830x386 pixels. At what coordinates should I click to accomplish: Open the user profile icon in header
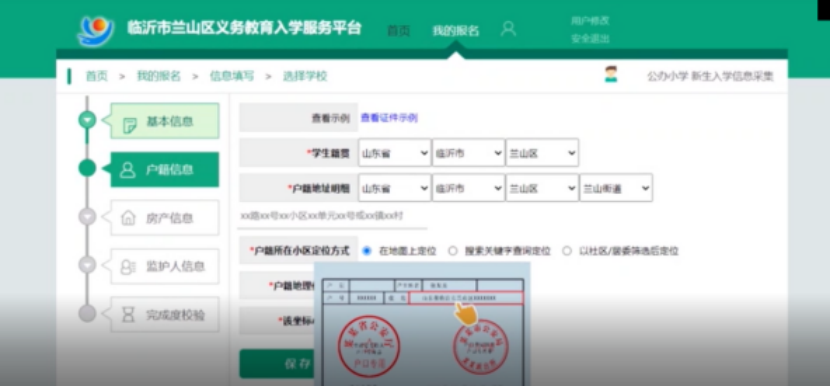coord(508,29)
